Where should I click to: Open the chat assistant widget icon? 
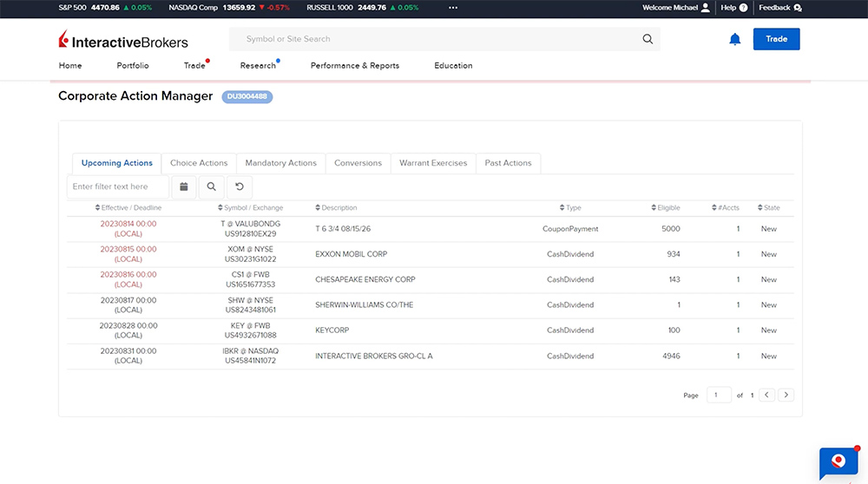(838, 461)
